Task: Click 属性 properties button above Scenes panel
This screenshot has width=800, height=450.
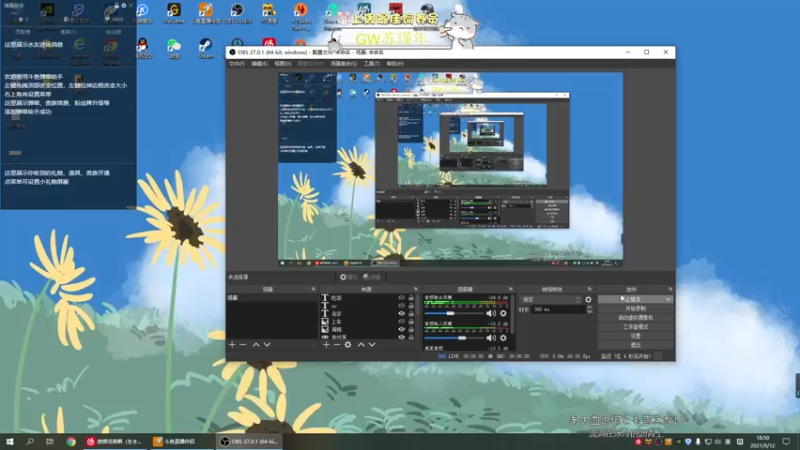Action: [348, 277]
